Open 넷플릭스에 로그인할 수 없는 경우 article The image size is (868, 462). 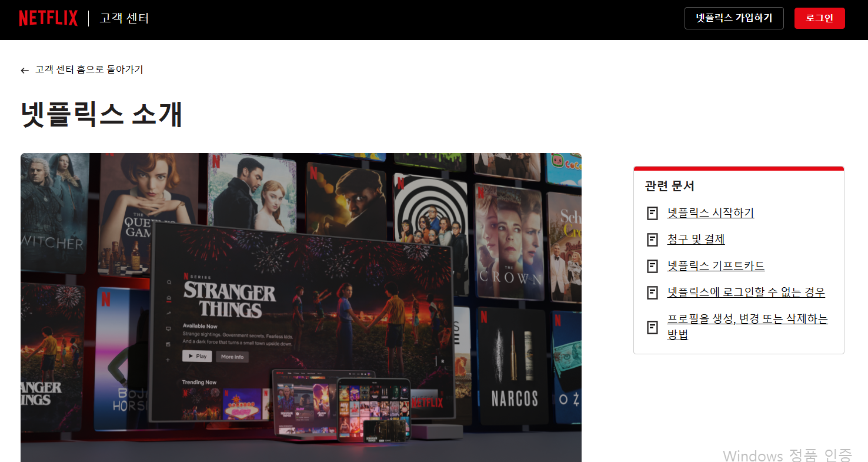pyautogui.click(x=746, y=292)
